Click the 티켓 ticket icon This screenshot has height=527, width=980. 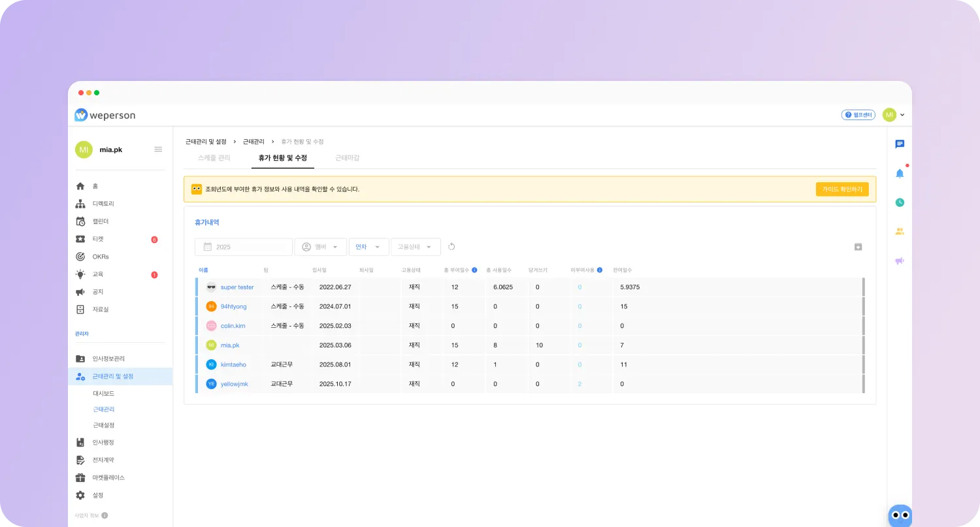[x=80, y=239]
